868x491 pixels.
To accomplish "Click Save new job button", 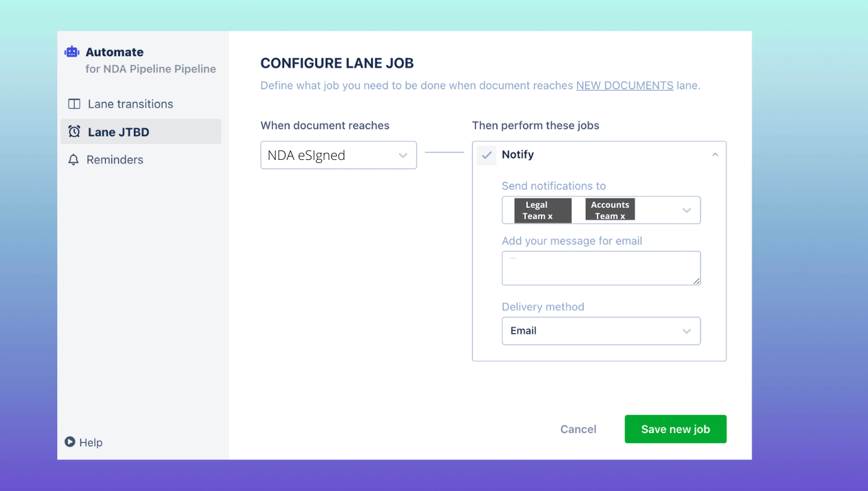I will [676, 429].
